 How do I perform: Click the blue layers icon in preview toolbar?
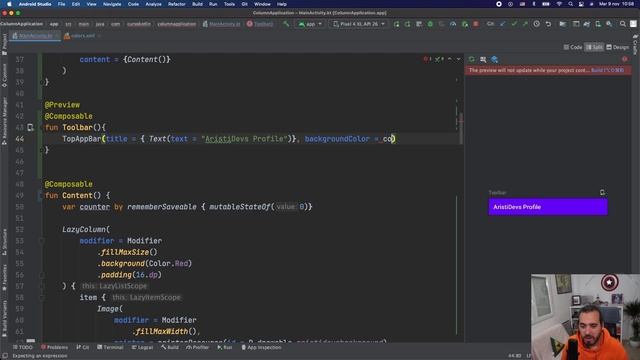click(495, 59)
